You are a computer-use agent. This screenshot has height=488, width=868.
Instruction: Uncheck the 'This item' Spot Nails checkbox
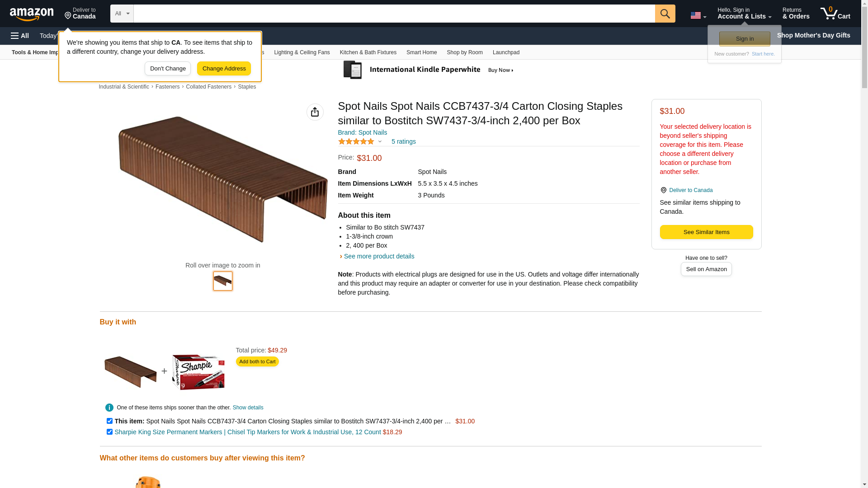[109, 421]
